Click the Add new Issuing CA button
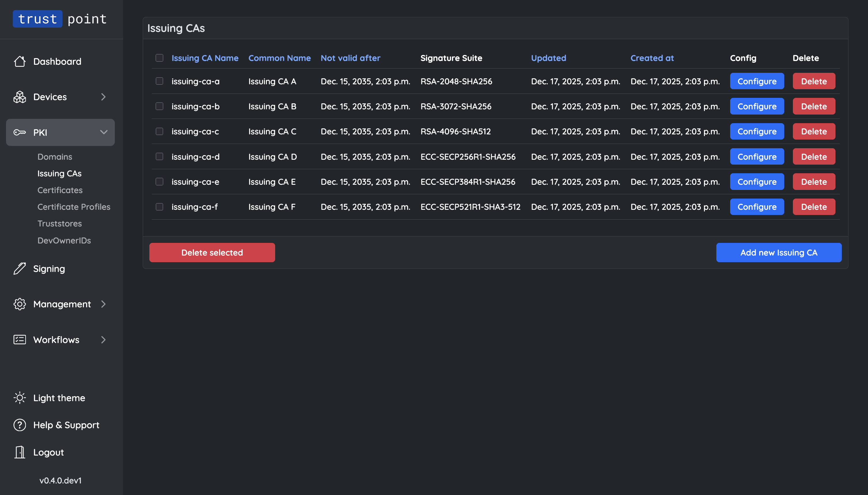Screen dimensions: 868x495 (x=778, y=253)
